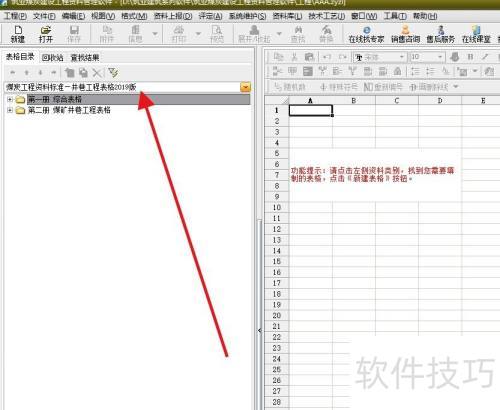Screen dimensions: 500x410
Task: Open the 技术工艺(J) menu
Action: tap(326, 16)
